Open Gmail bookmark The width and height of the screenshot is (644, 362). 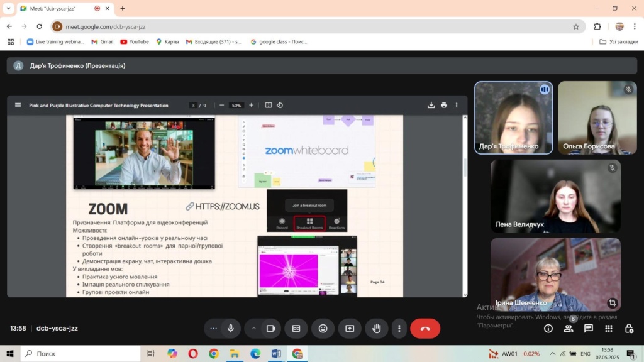pyautogui.click(x=103, y=42)
